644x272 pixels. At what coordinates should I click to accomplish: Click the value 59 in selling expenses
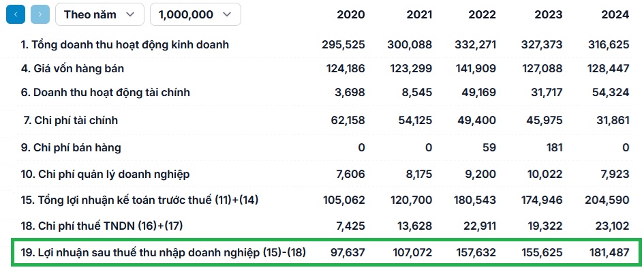(489, 147)
